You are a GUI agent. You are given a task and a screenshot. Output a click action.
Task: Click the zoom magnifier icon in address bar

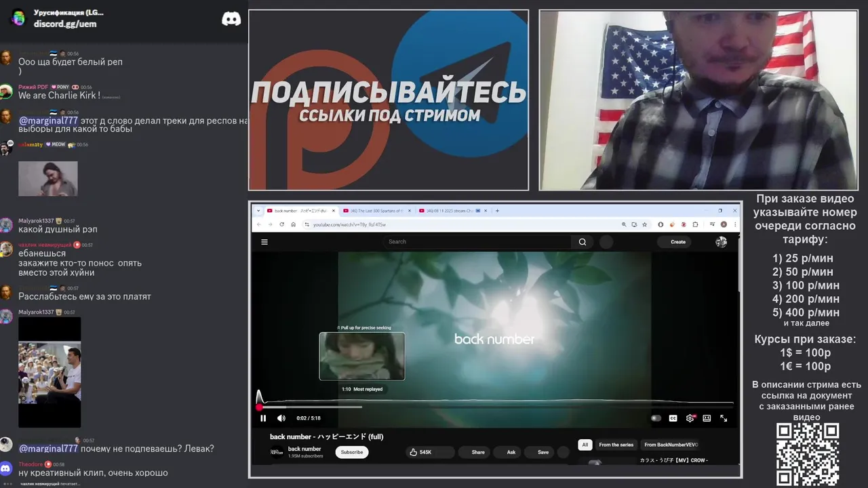pos(624,224)
